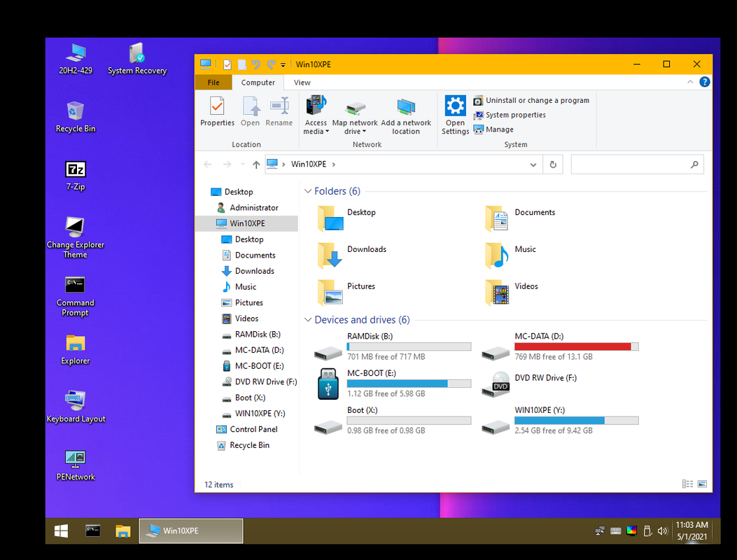Image resolution: width=737 pixels, height=560 pixels.
Task: Select the MC-DATA (D:) drive tile
Action: (560, 346)
